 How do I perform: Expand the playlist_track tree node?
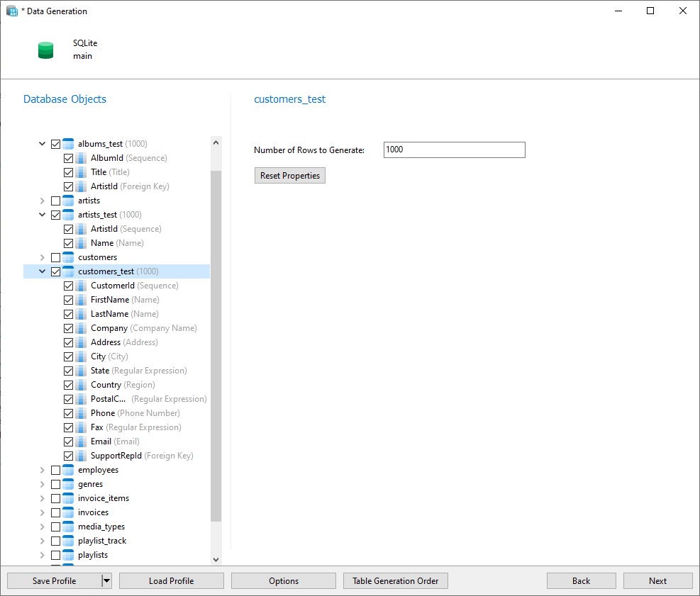42,541
